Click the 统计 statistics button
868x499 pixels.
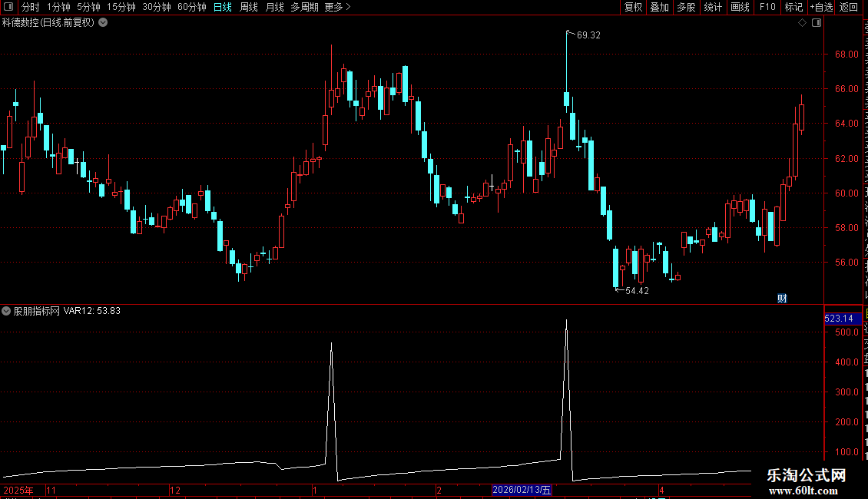point(713,7)
